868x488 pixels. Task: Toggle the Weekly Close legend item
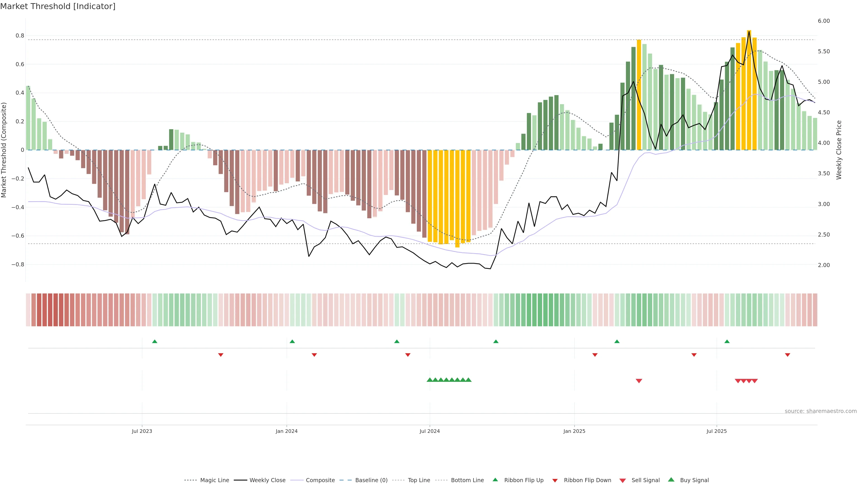point(267,480)
